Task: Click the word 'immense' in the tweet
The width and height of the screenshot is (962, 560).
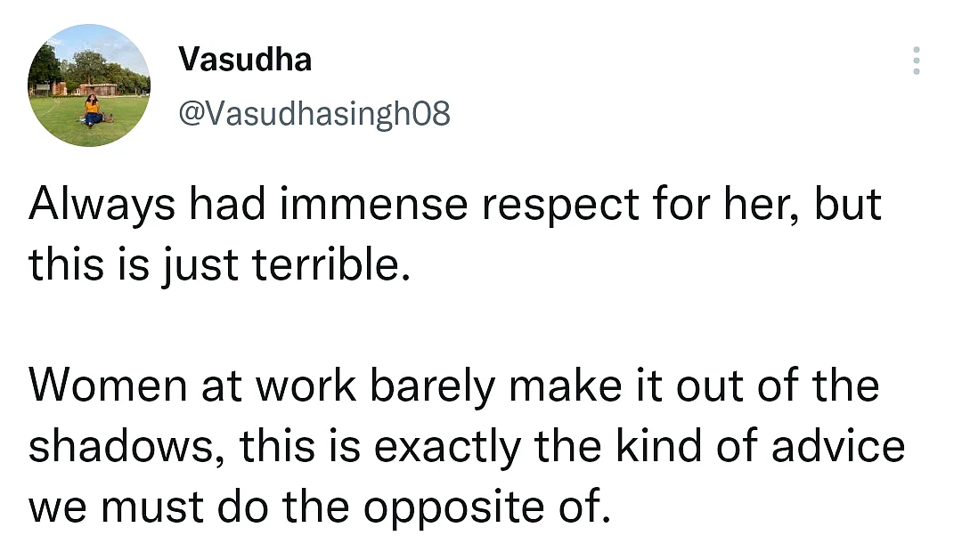Action: (x=373, y=204)
